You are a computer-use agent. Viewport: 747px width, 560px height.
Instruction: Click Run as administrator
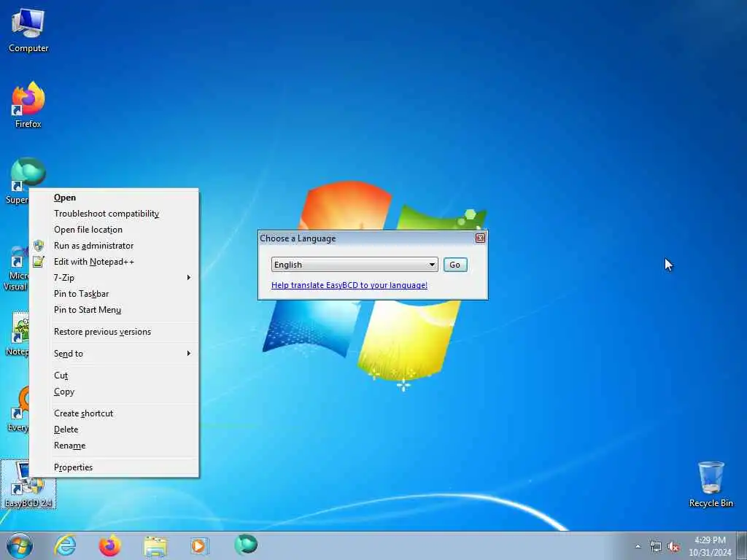114,246
